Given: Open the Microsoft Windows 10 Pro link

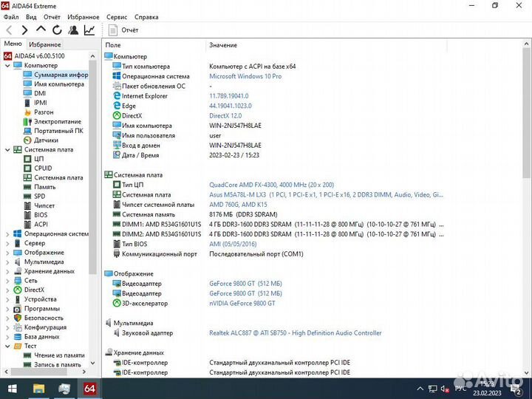Looking at the screenshot, I should pos(245,76).
